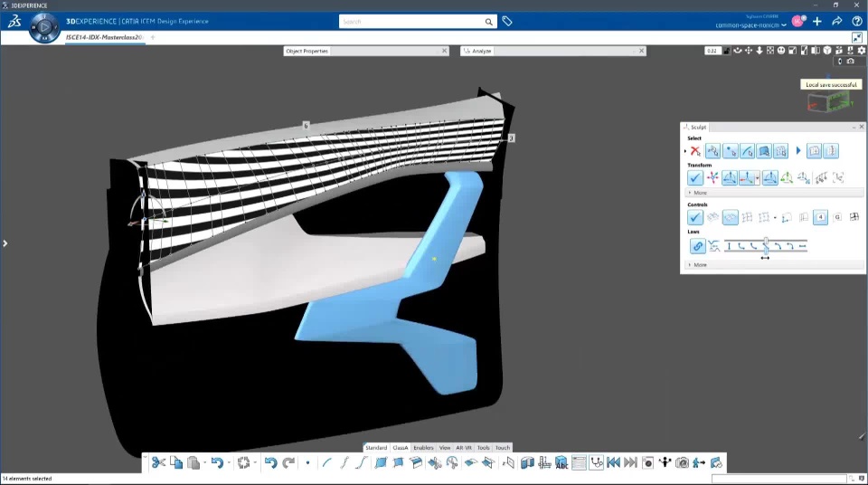Select the multi-arrow free translate icon
The image size is (868, 485).
tap(712, 177)
